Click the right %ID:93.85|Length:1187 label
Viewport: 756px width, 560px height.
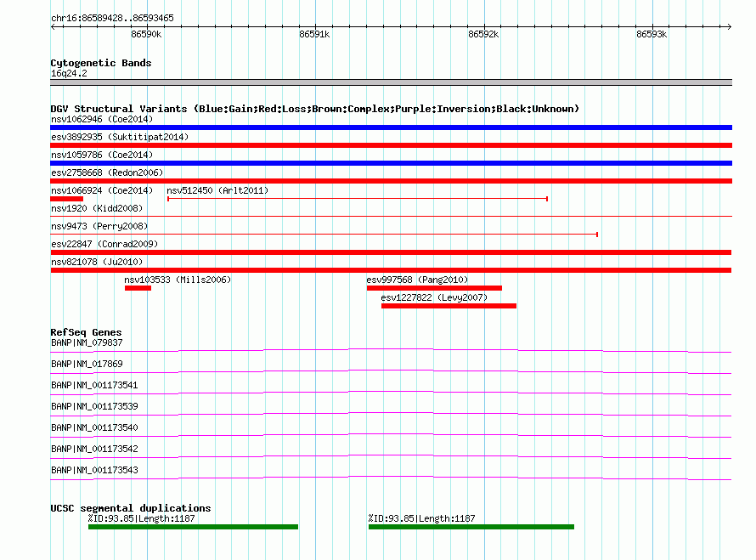[422, 518]
